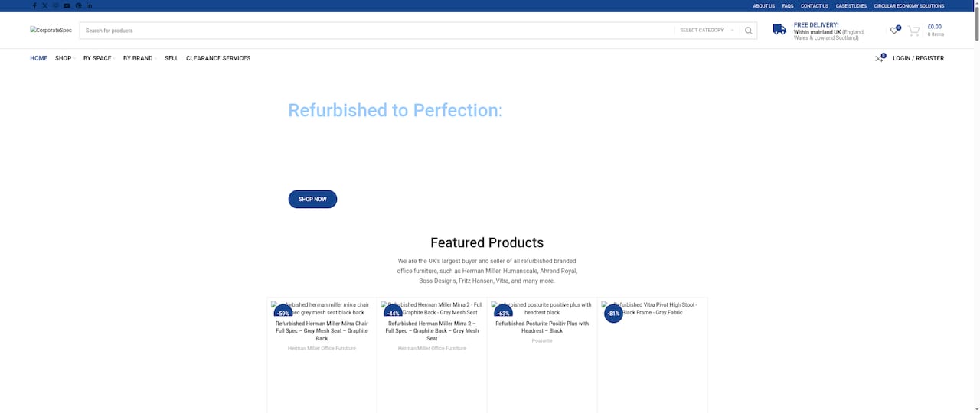
Task: Click Herman Miller Office Furniture under Mirra 2
Action: tap(432, 348)
